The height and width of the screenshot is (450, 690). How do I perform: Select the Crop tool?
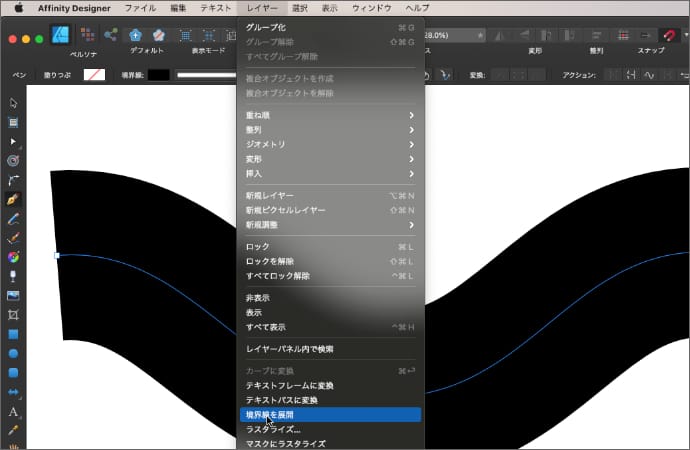point(14,314)
